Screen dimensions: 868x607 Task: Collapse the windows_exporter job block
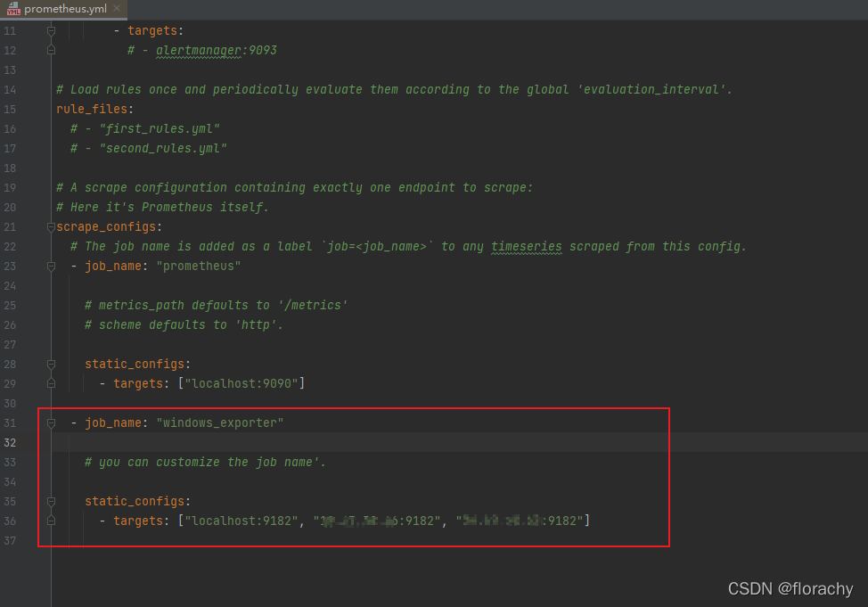pos(51,422)
